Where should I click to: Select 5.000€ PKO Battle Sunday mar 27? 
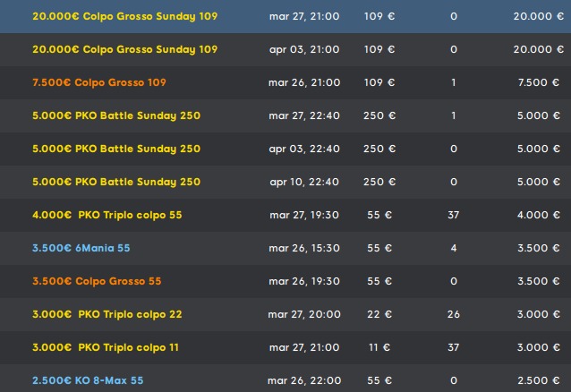115,115
